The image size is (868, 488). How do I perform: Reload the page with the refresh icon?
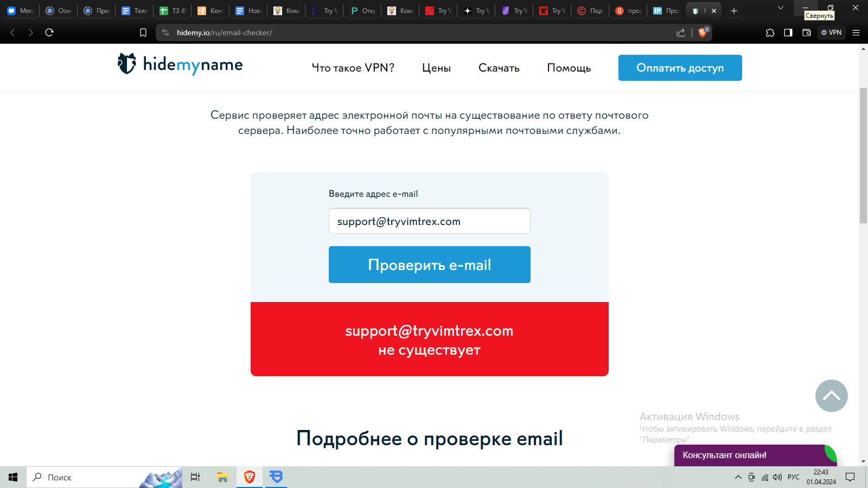pos(49,33)
